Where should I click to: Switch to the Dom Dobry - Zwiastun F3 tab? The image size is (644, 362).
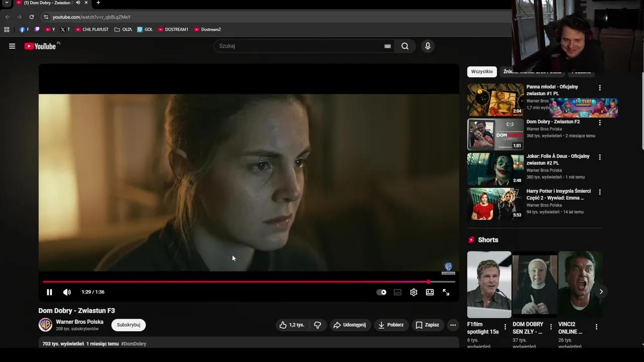point(48,3)
